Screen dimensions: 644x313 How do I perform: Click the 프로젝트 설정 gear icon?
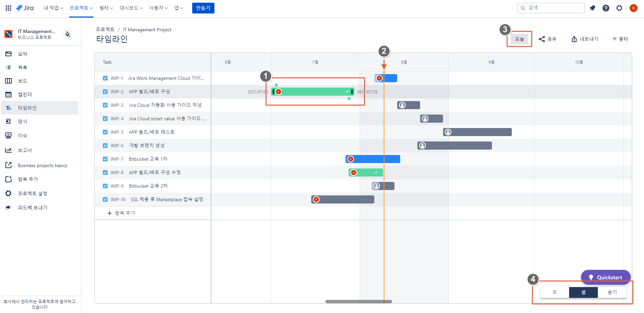point(8,193)
